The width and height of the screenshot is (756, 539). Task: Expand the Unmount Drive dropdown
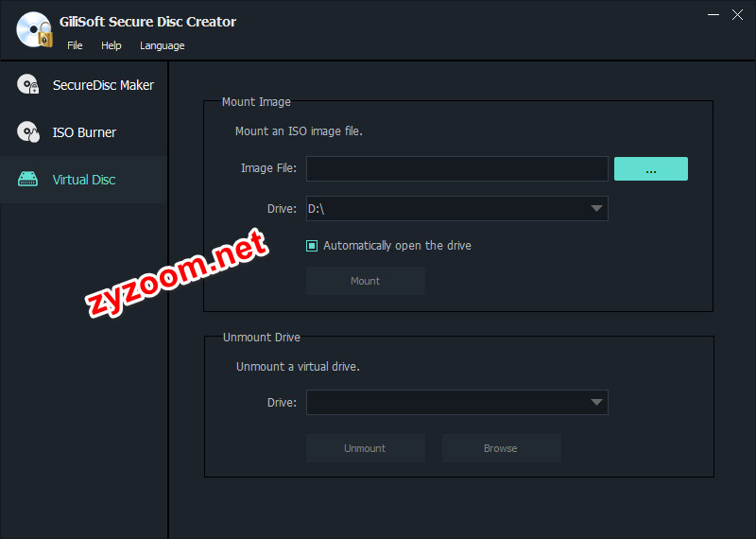[457, 403]
